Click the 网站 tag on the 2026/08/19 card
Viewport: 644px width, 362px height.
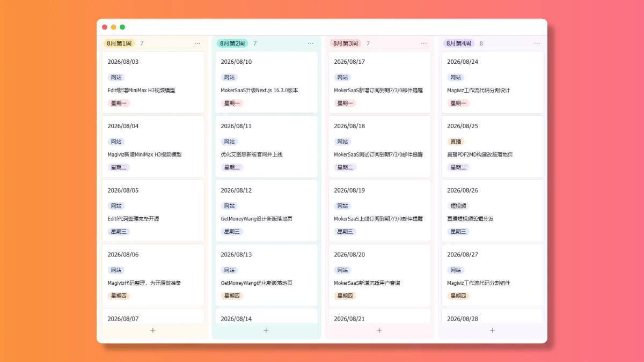(342, 206)
